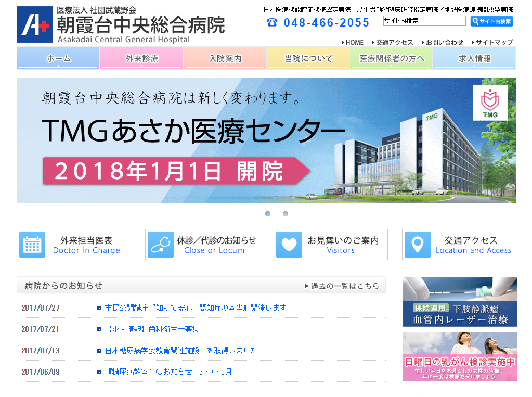Click the TMGあさか医療センター main banner

coord(266,140)
